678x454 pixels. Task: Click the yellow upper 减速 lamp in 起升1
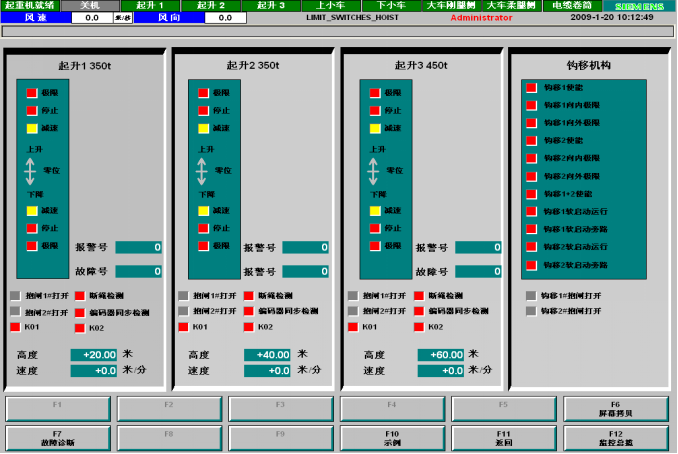point(31,129)
